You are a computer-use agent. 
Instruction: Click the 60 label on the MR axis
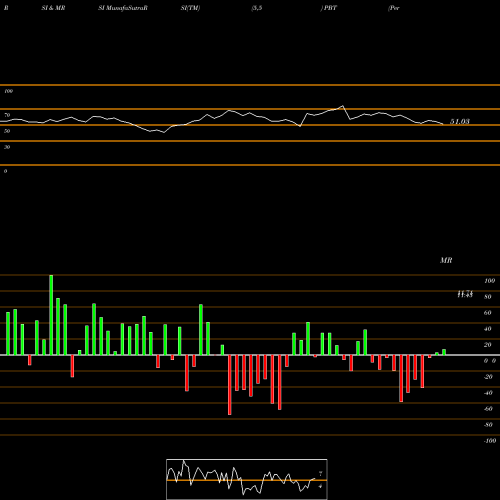tap(488, 313)
